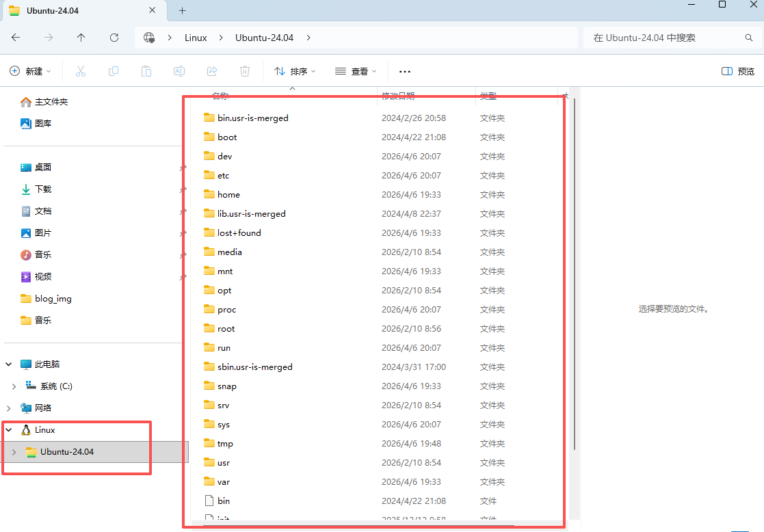
Task: Click the chevron before Linux in address bar
Action: (x=170, y=38)
